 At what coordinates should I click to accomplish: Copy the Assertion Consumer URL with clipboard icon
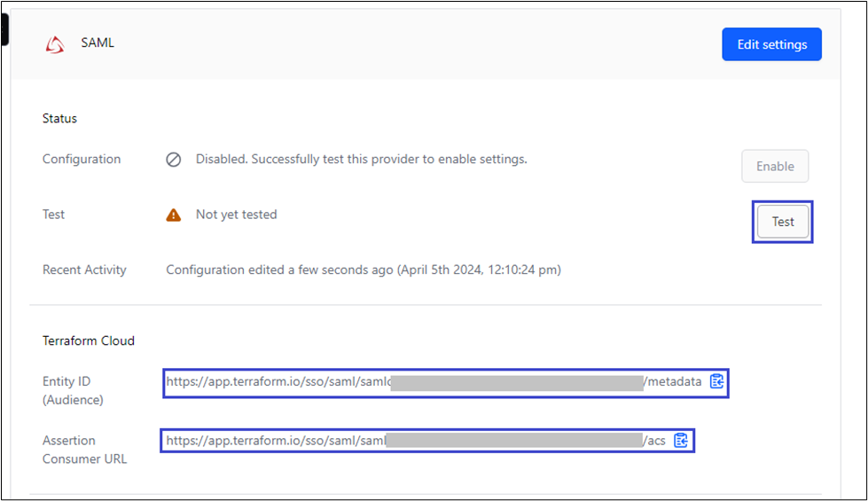point(681,441)
